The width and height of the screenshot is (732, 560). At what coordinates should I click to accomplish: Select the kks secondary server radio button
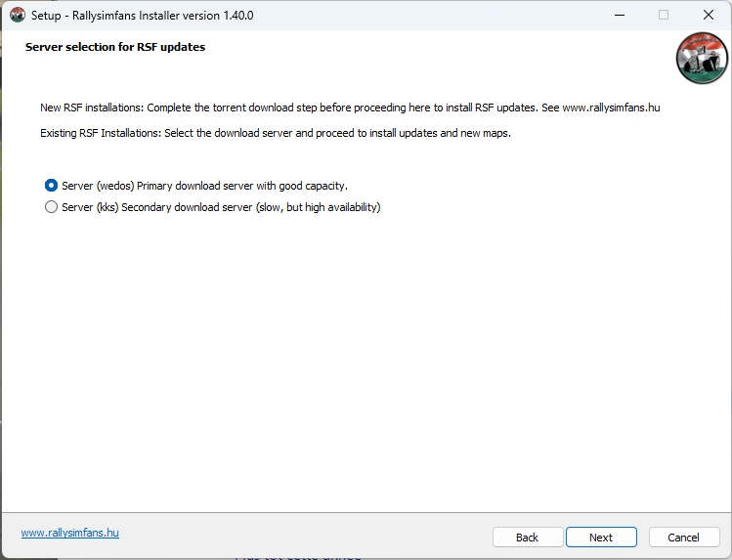[x=51, y=207]
